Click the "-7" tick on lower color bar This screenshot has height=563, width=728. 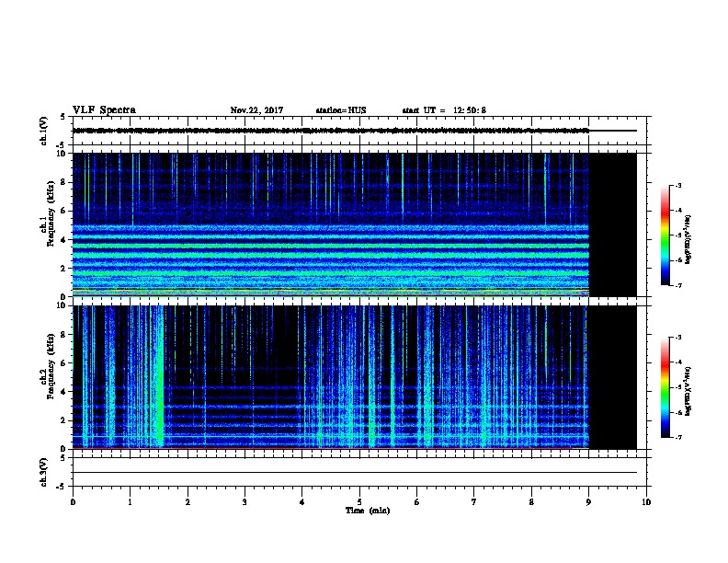(x=678, y=437)
